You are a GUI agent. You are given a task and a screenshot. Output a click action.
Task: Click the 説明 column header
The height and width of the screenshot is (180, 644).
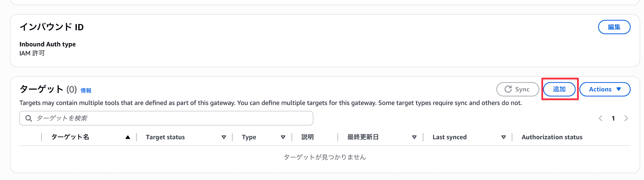(308, 137)
